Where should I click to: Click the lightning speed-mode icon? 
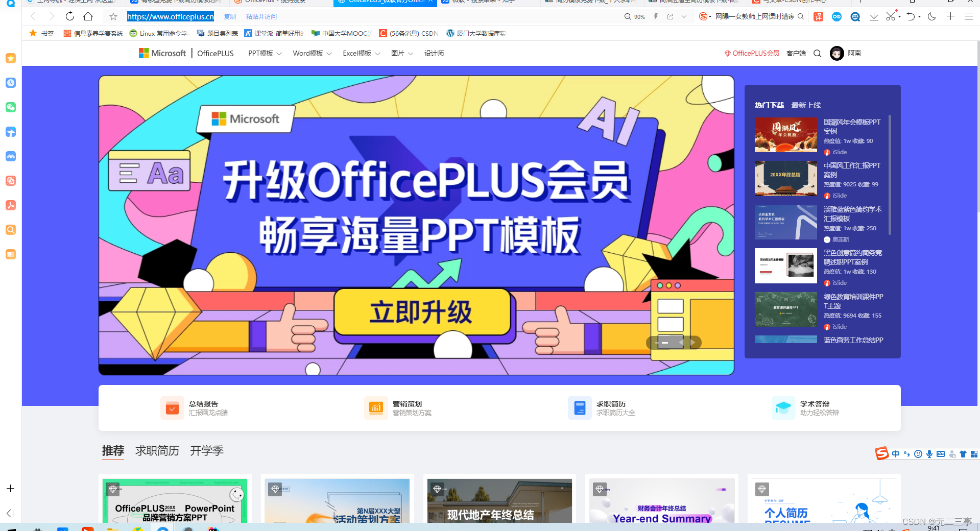click(656, 17)
